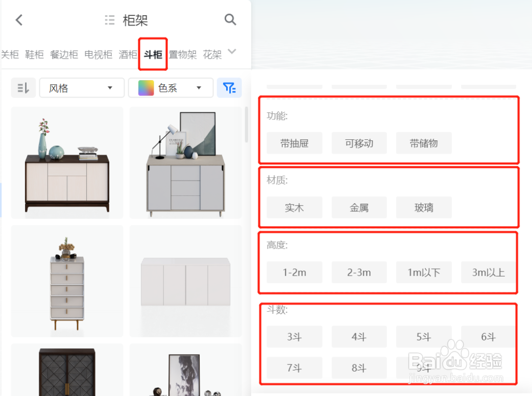Click the 可移动 function filter button
Viewport: 532px width, 396px height.
pyautogui.click(x=359, y=143)
